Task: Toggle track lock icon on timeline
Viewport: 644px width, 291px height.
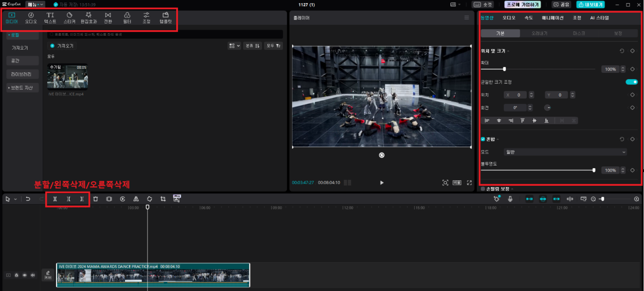Action: (x=17, y=275)
